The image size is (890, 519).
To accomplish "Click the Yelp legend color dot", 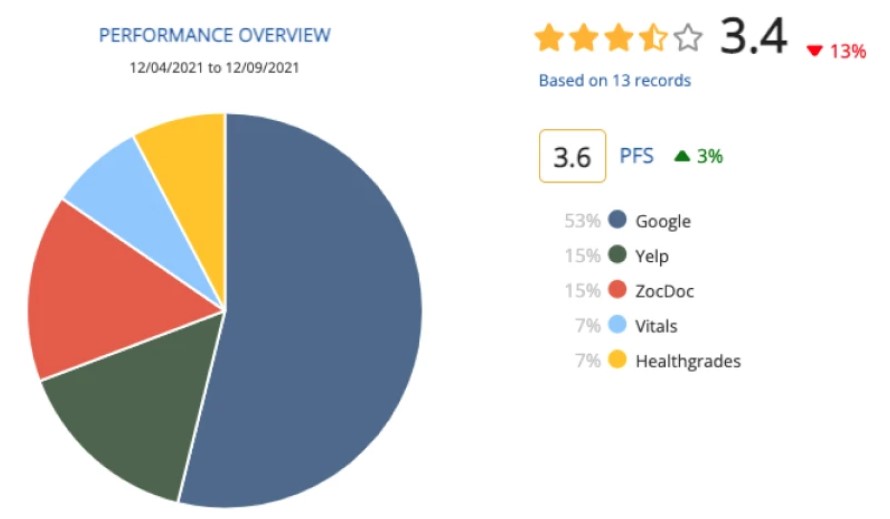I will 617,256.
